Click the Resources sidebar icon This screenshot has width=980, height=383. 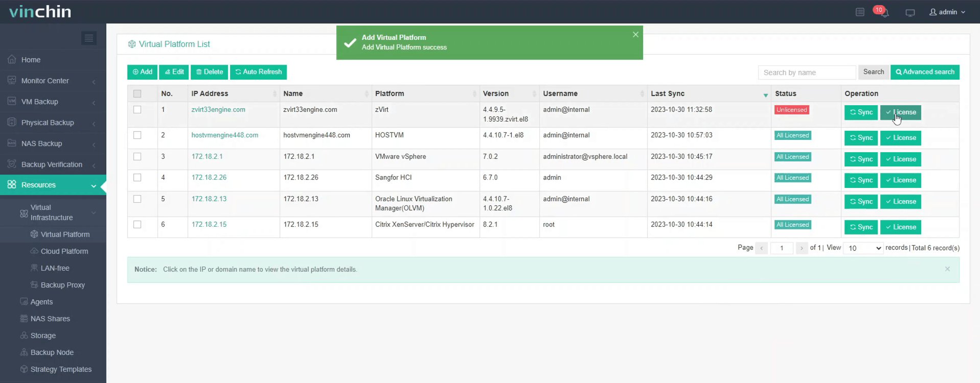coord(12,185)
